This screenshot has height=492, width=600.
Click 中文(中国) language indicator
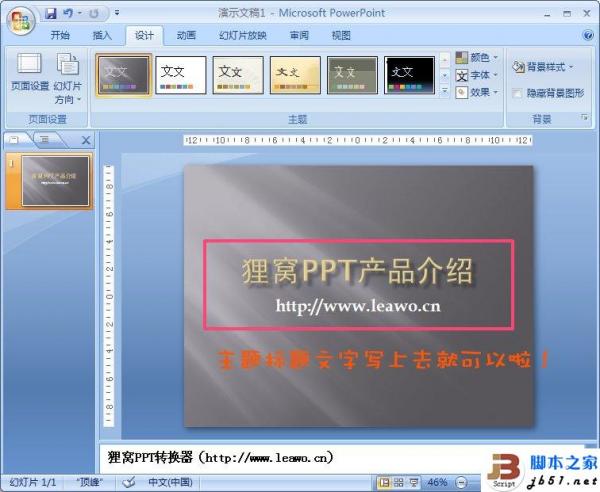coord(170,482)
